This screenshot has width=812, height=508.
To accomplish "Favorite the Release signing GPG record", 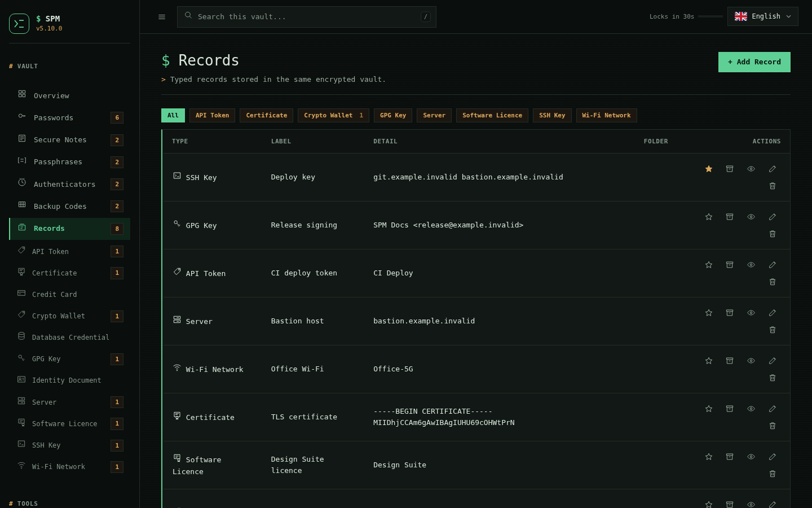I will point(709,217).
